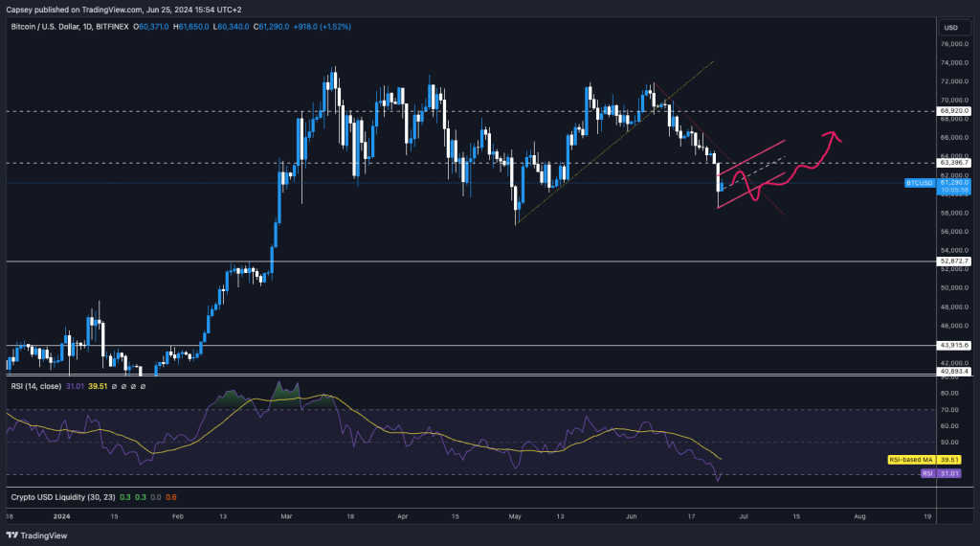Click the bar countdown timer 10:05:58
980x546 pixels.
[x=954, y=190]
